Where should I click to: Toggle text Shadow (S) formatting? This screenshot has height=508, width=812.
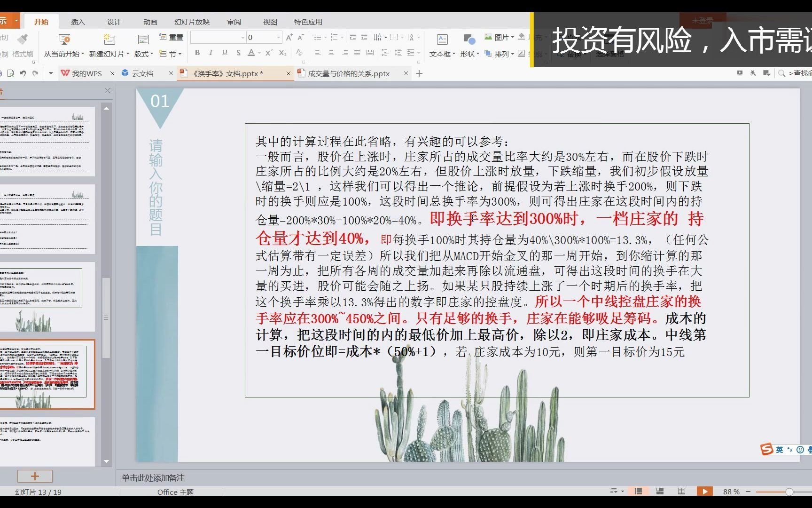click(238, 53)
